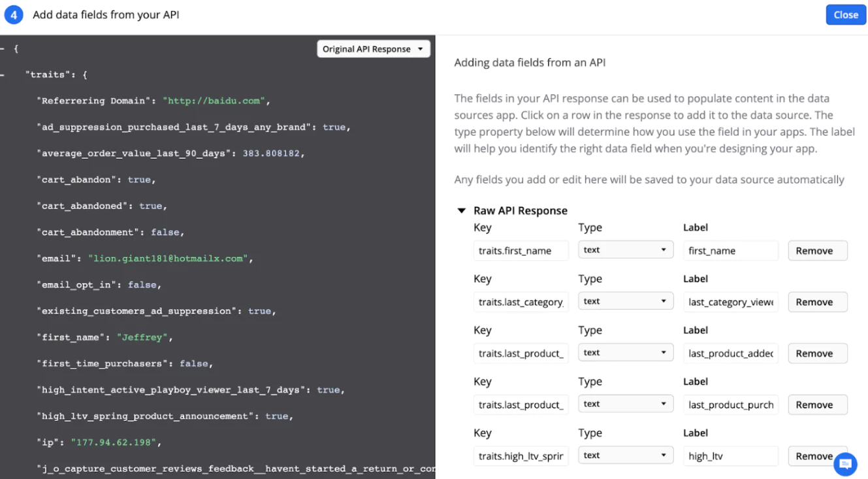The image size is (868, 479).
Task: Click the blue Close button
Action: pos(846,14)
